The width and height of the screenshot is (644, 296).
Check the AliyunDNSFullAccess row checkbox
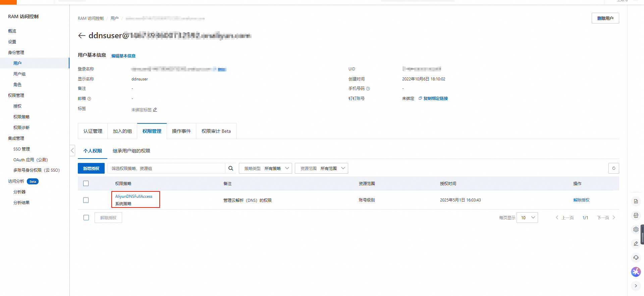(x=86, y=200)
